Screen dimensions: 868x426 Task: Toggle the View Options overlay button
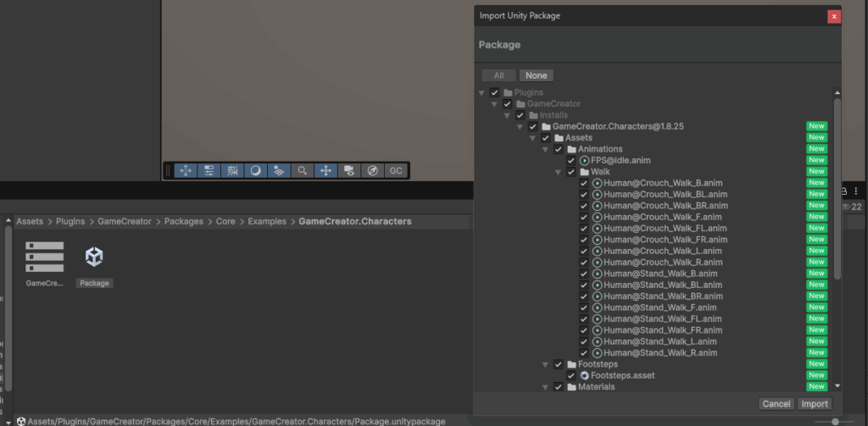click(279, 170)
